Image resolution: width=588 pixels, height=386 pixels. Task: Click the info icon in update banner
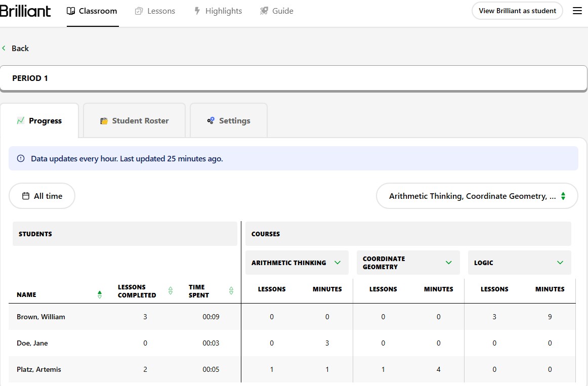coord(21,158)
